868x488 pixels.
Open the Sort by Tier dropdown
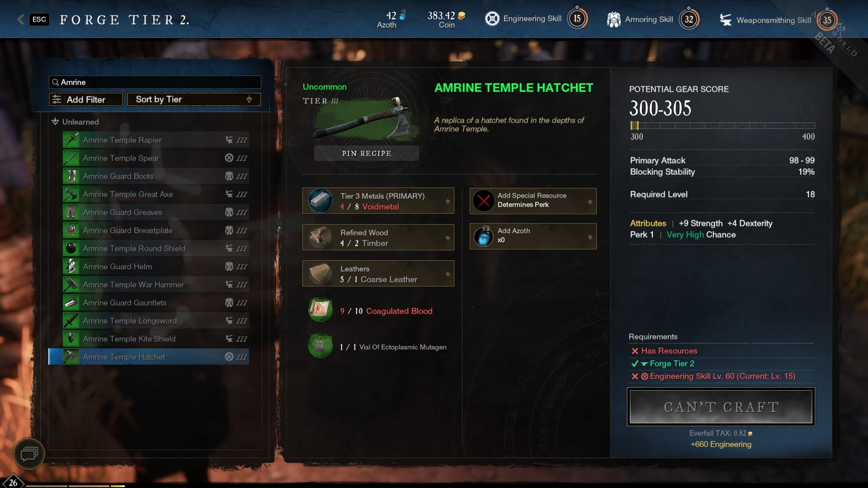pyautogui.click(x=194, y=99)
